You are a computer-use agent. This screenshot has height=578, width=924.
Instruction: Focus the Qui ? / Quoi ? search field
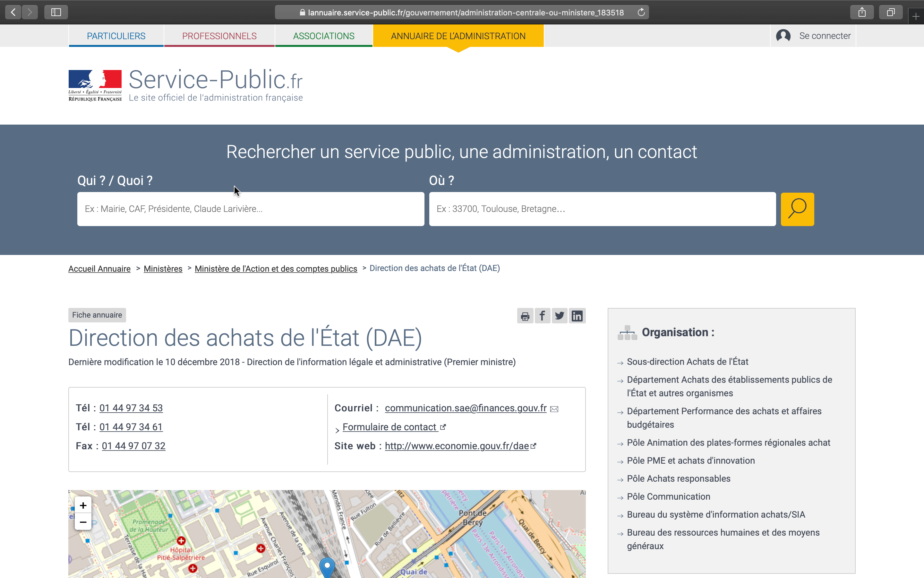point(251,209)
